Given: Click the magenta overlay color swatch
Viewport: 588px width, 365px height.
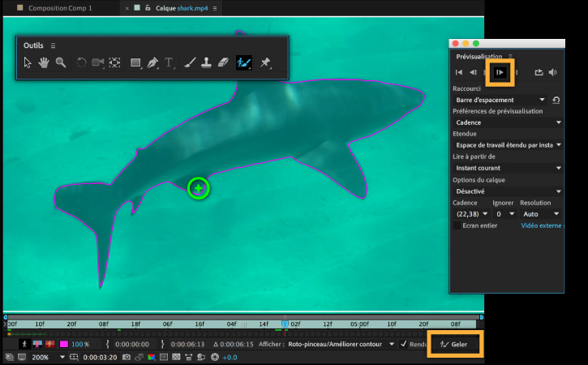Looking at the screenshot, I should click(x=64, y=344).
